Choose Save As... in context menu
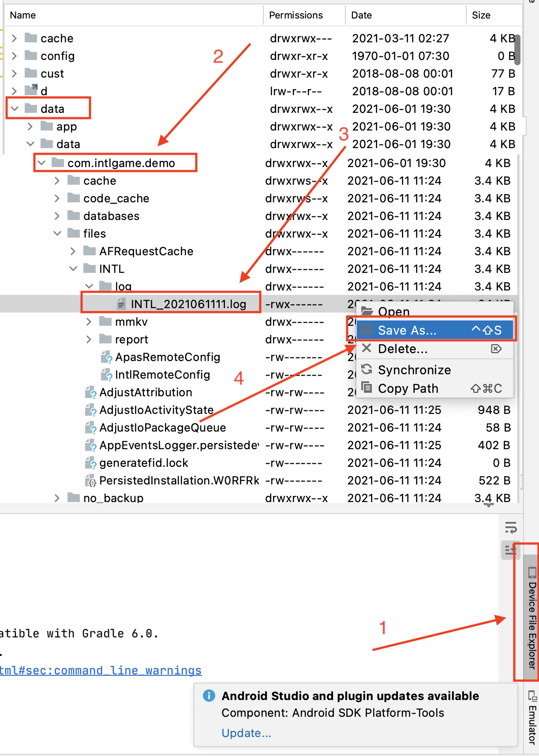539x756 pixels. pyautogui.click(x=434, y=330)
